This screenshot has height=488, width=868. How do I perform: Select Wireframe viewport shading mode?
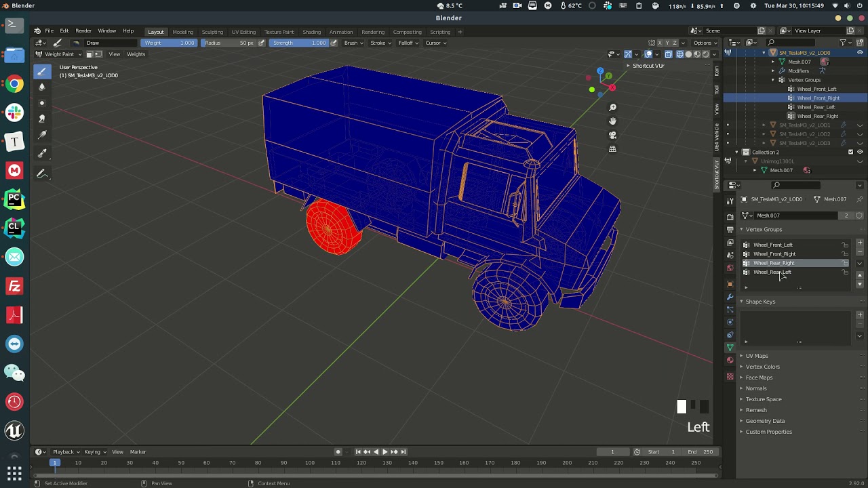pyautogui.click(x=680, y=54)
